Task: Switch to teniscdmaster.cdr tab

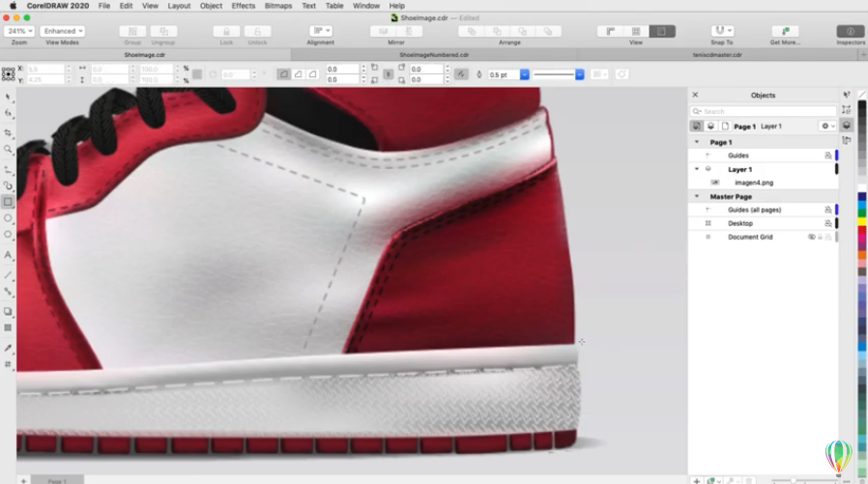Action: 717,55
